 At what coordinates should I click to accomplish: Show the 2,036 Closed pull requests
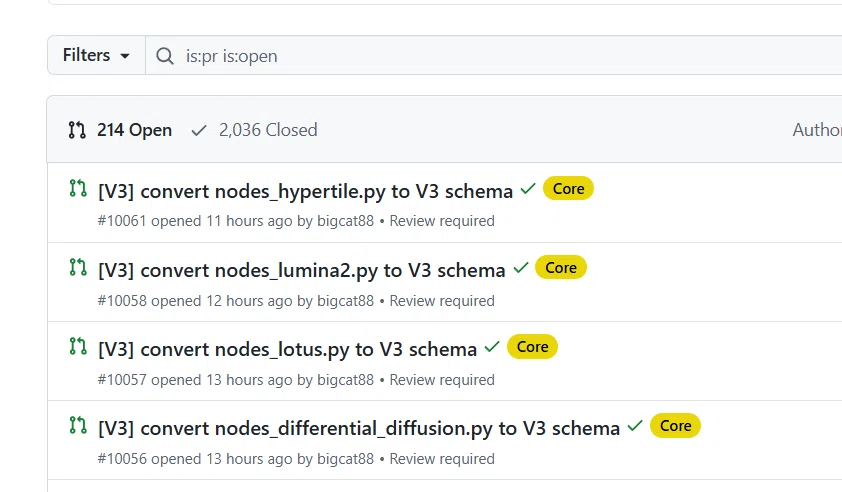point(255,130)
